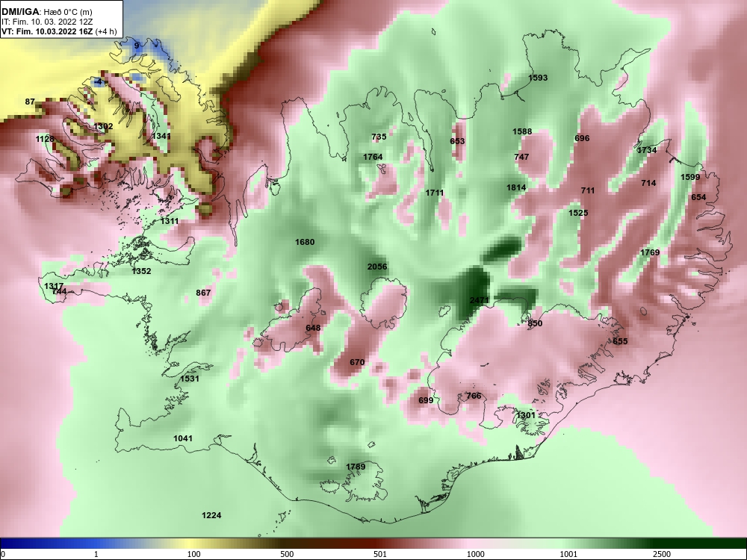Click the 1531 height label
Viewport: 747px width, 560px height.
click(190, 379)
